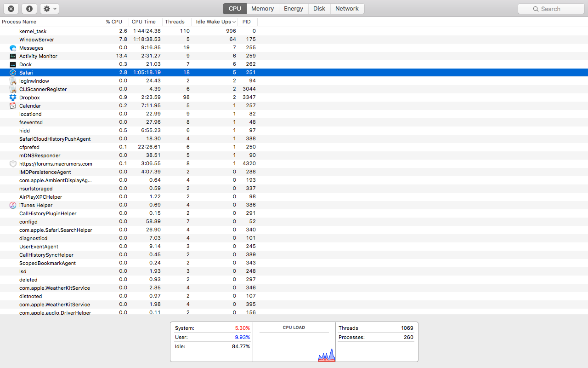Switch to the CPU tab
This screenshot has height=368, width=588.
pos(235,9)
